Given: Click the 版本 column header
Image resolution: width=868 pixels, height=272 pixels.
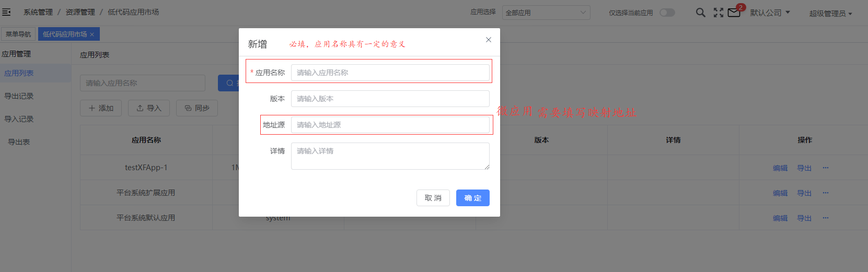Looking at the screenshot, I should pyautogui.click(x=541, y=140).
